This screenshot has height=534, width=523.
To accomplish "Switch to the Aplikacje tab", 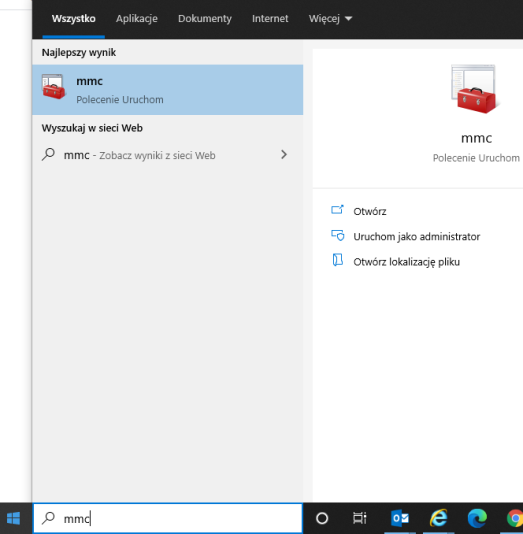I will (137, 19).
